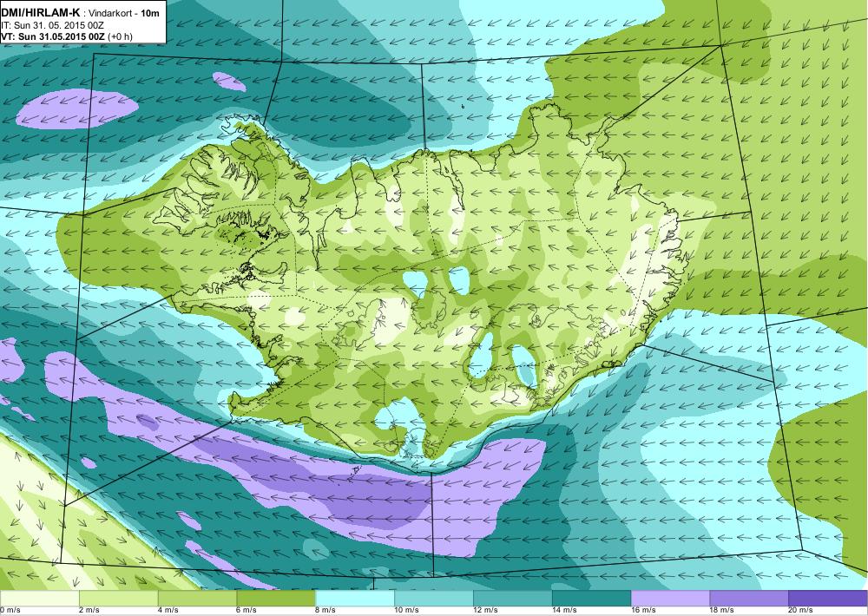Image resolution: width=868 pixels, height=616 pixels.
Task: Click the 14 m/s legend color swatch
Action: 592,598
